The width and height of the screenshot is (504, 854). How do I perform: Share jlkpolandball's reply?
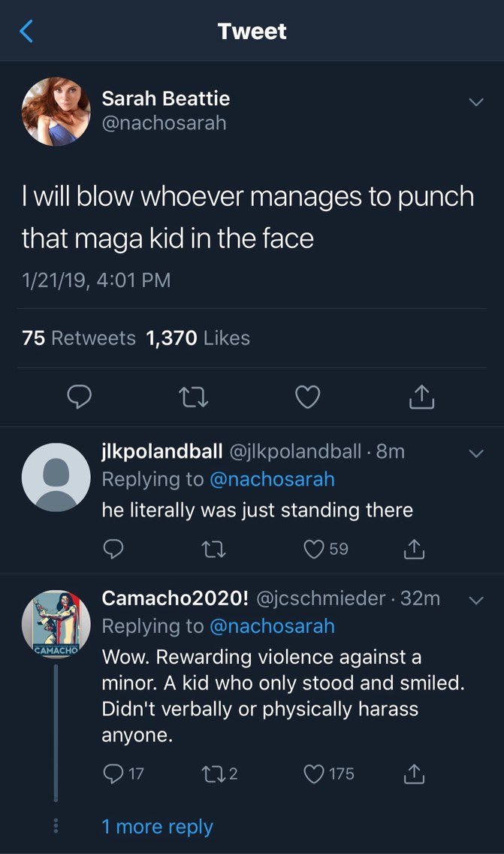(414, 549)
